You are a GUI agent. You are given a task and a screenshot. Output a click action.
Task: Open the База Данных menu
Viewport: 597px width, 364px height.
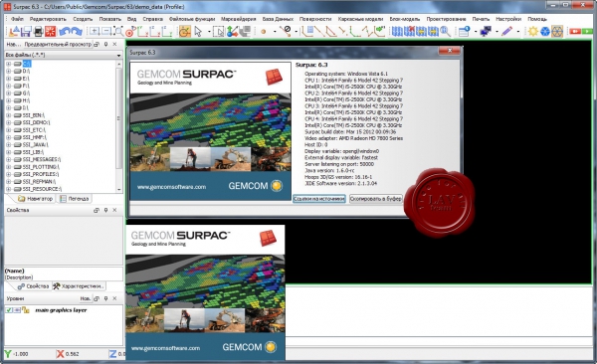pyautogui.click(x=278, y=19)
